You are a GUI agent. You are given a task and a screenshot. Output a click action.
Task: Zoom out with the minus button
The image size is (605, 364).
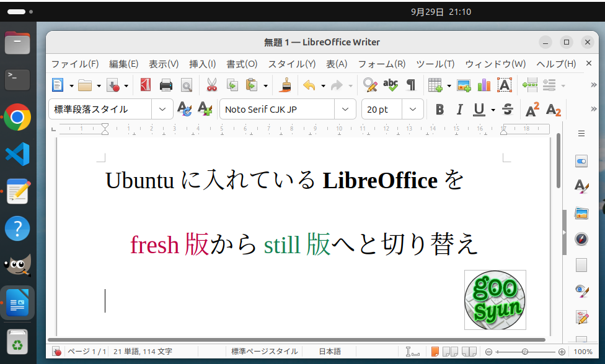[488, 352]
